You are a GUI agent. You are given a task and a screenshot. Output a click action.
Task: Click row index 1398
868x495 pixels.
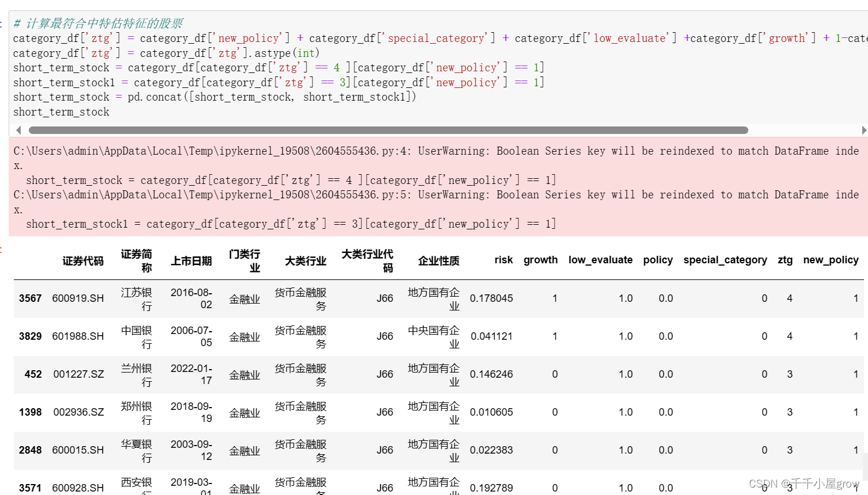coord(30,412)
